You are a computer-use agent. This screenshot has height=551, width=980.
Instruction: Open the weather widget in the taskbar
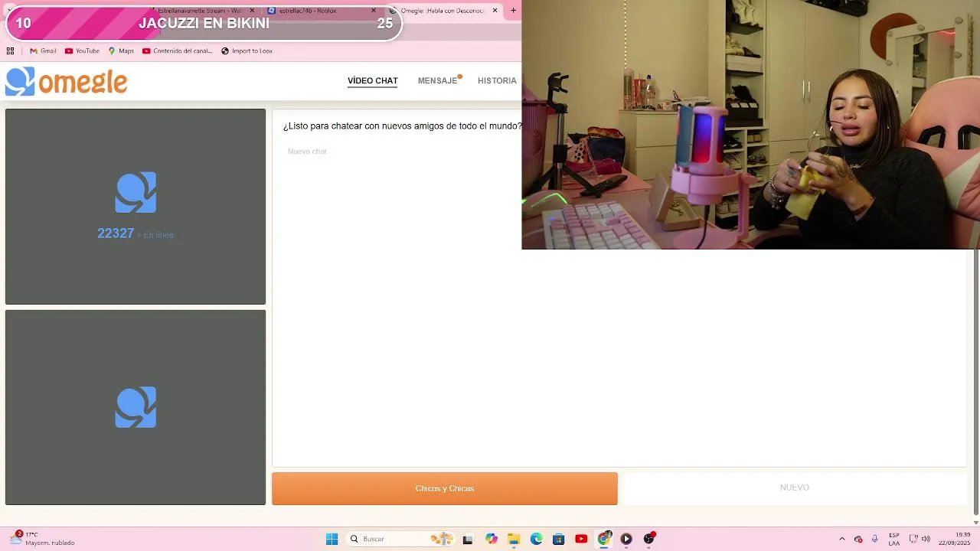[x=42, y=539]
